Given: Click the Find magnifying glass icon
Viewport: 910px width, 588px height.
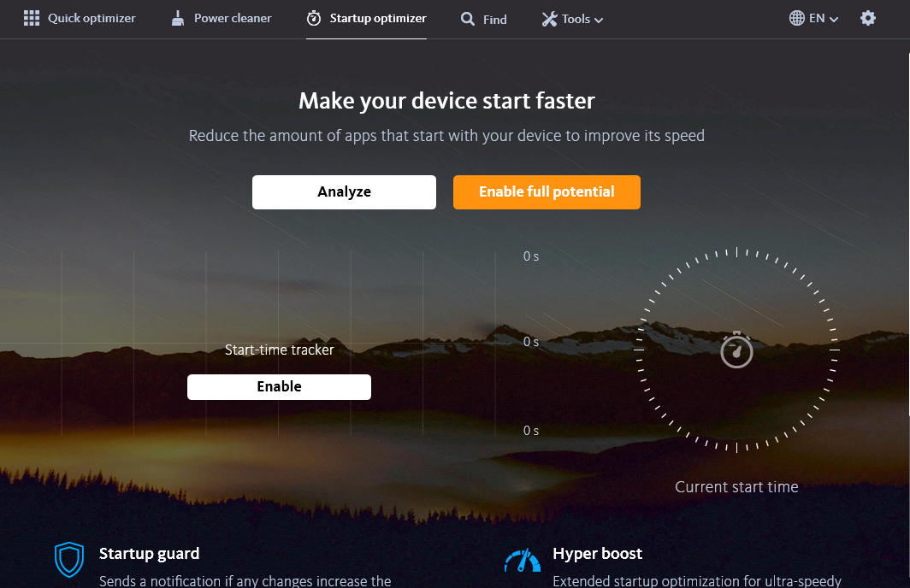Looking at the screenshot, I should 468,19.
